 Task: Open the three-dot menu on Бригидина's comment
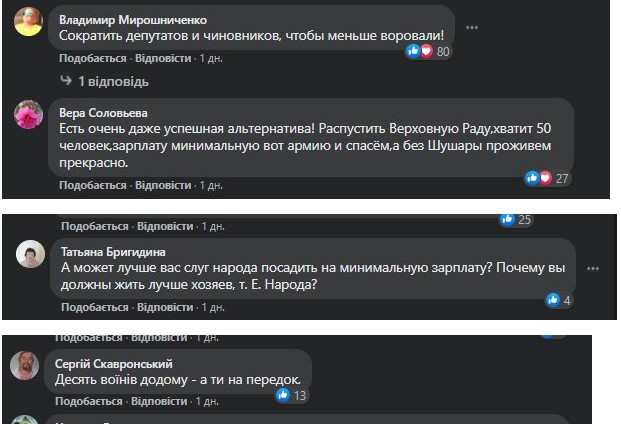[x=593, y=269]
